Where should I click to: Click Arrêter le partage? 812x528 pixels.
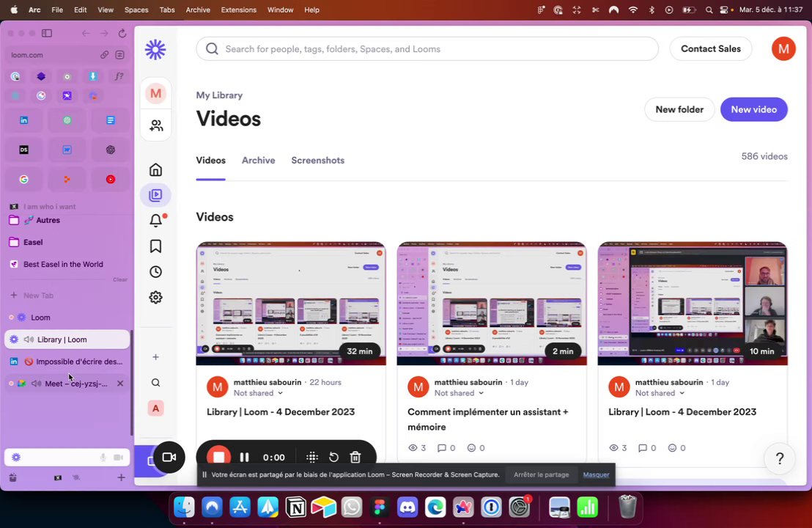tap(541, 474)
